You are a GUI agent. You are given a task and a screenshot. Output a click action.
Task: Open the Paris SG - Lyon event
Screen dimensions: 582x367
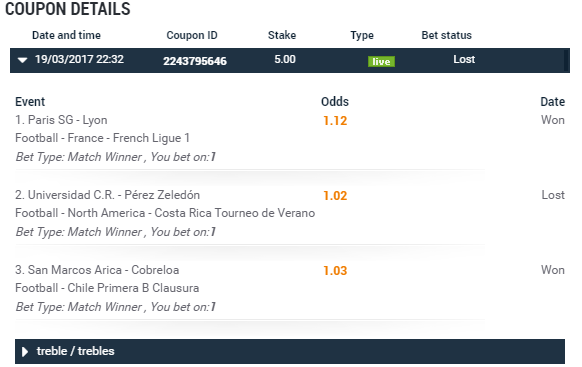click(x=61, y=120)
